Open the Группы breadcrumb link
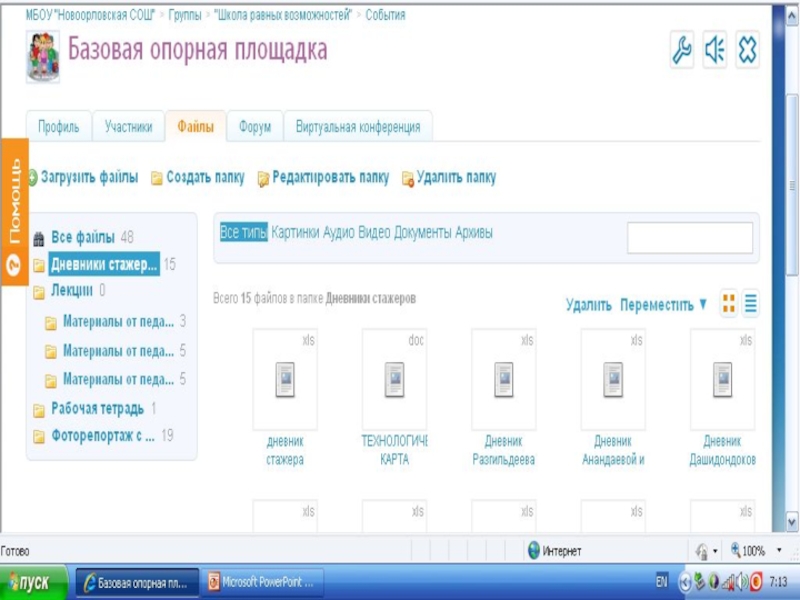Image resolution: width=800 pixels, height=600 pixels. click(185, 15)
